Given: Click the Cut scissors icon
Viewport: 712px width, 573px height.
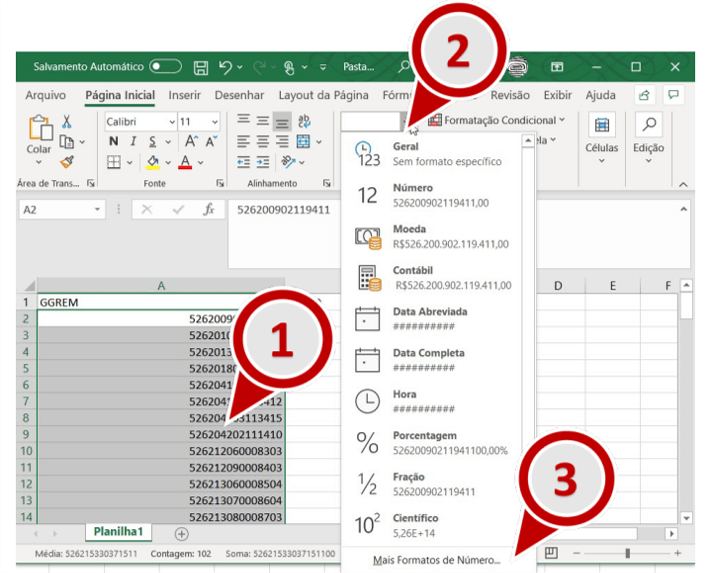Looking at the screenshot, I should [x=67, y=121].
